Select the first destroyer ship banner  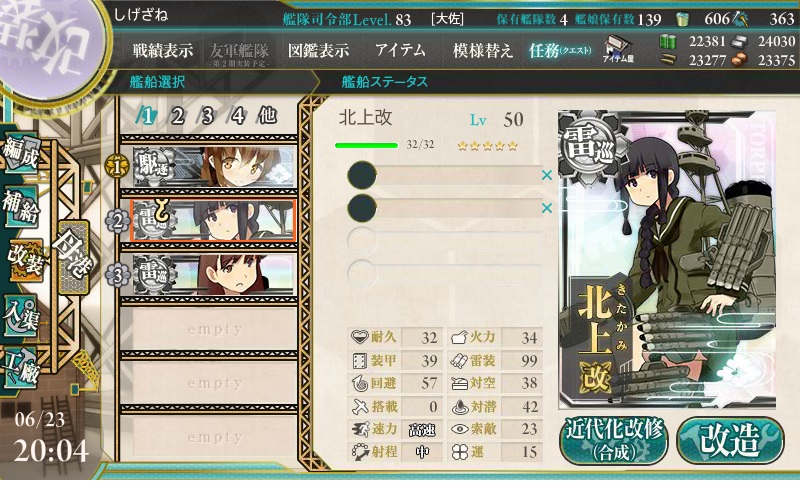click(214, 167)
